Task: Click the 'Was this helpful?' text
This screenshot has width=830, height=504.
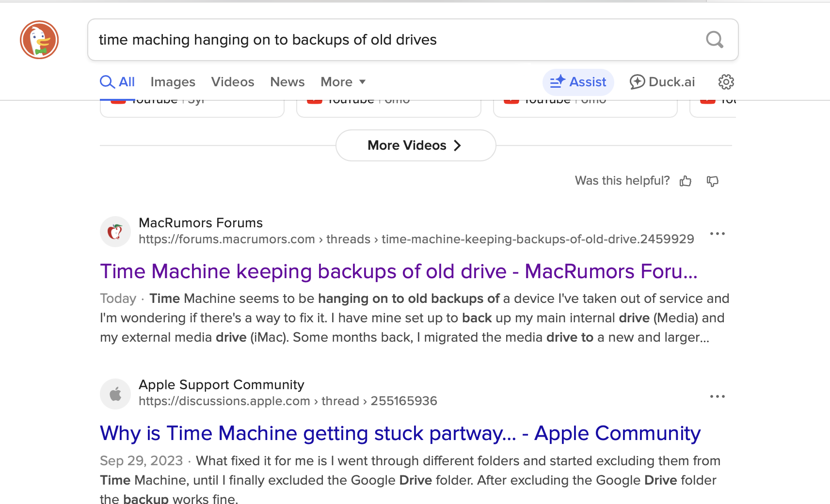Action: (x=622, y=181)
